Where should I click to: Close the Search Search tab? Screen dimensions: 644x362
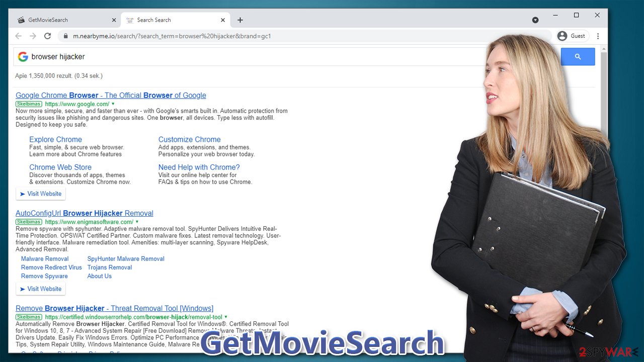[x=224, y=20]
